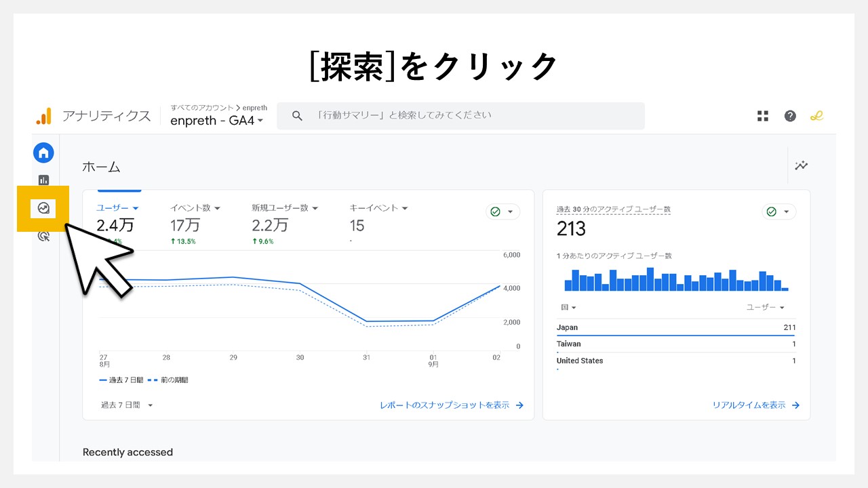Open the ホーム sidebar icon
The width and height of the screenshot is (868, 488).
pos(43,152)
